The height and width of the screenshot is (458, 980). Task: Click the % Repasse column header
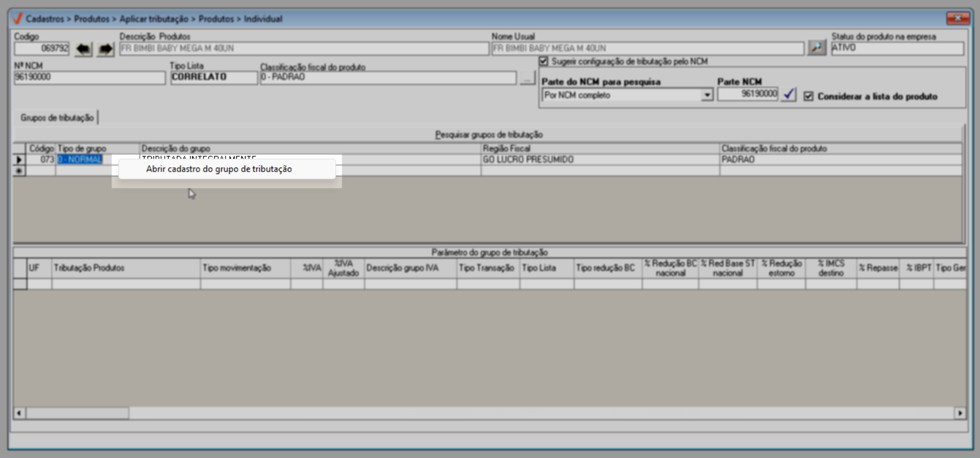[878, 268]
